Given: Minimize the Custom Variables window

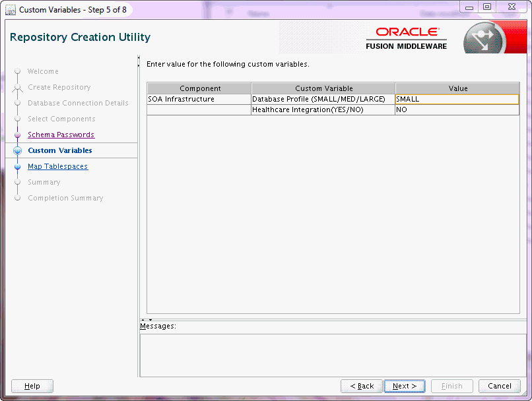Looking at the screenshot, I should coord(469,7).
